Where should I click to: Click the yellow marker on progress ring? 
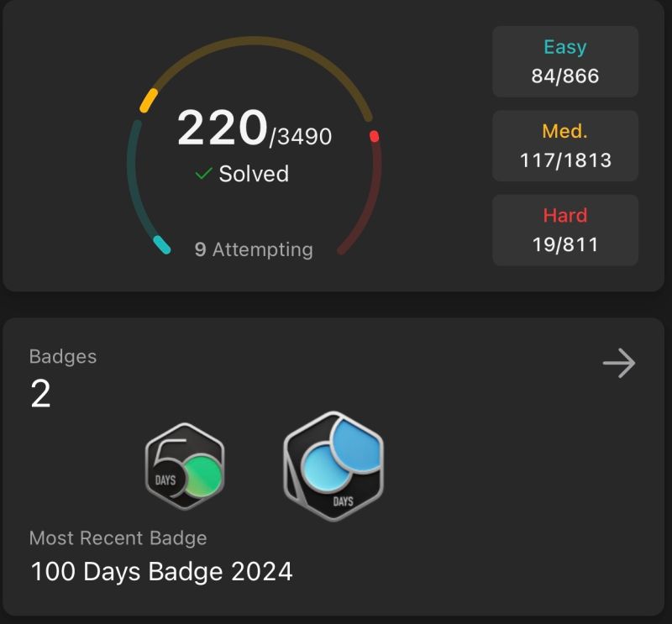click(149, 101)
